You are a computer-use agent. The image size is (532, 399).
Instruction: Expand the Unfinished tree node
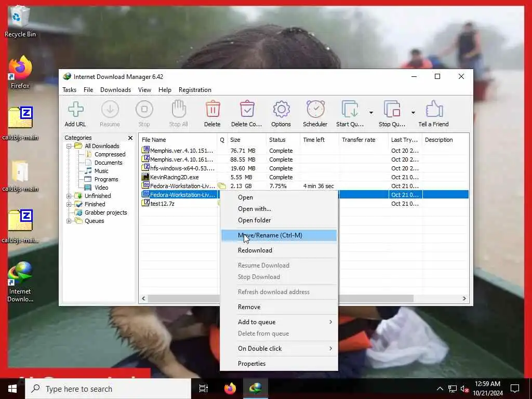pos(69,196)
